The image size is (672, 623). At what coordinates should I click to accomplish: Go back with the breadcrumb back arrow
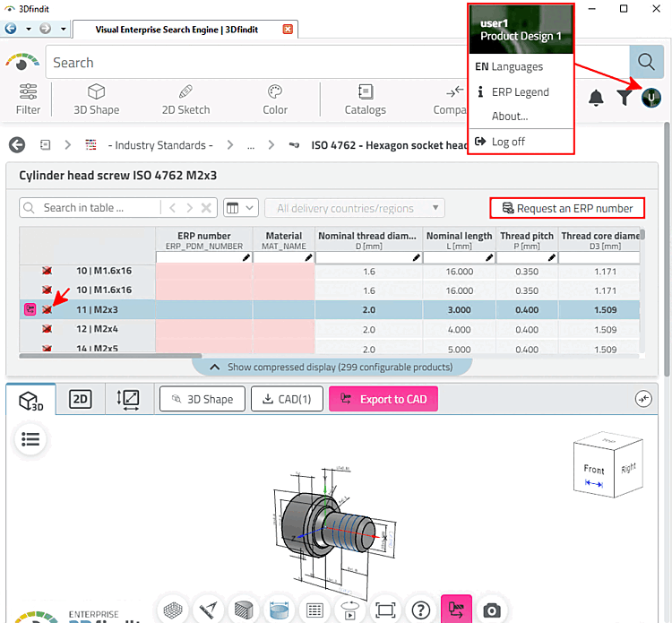coord(17,145)
